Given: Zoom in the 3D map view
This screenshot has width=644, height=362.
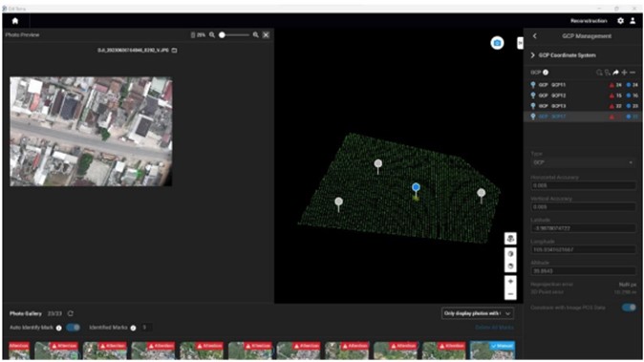Looking at the screenshot, I should [x=510, y=282].
